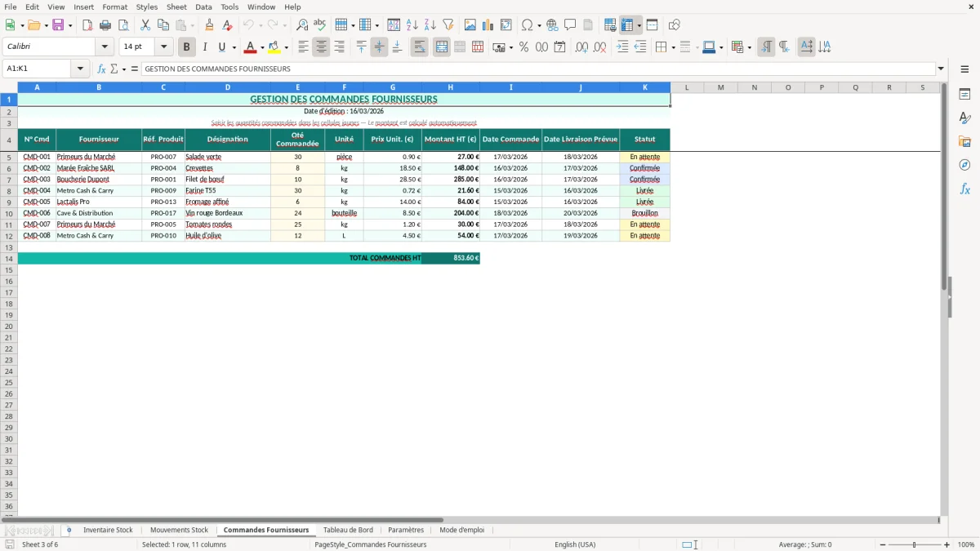Image resolution: width=980 pixels, height=551 pixels.
Task: Insert a comment
Action: 570,25
